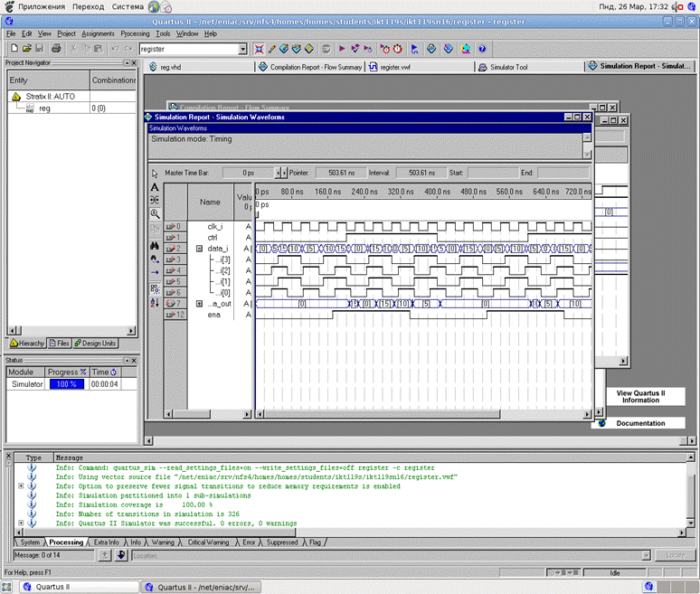Select Stratix II: AUTO tree item
The width and height of the screenshot is (700, 594).
(x=50, y=97)
